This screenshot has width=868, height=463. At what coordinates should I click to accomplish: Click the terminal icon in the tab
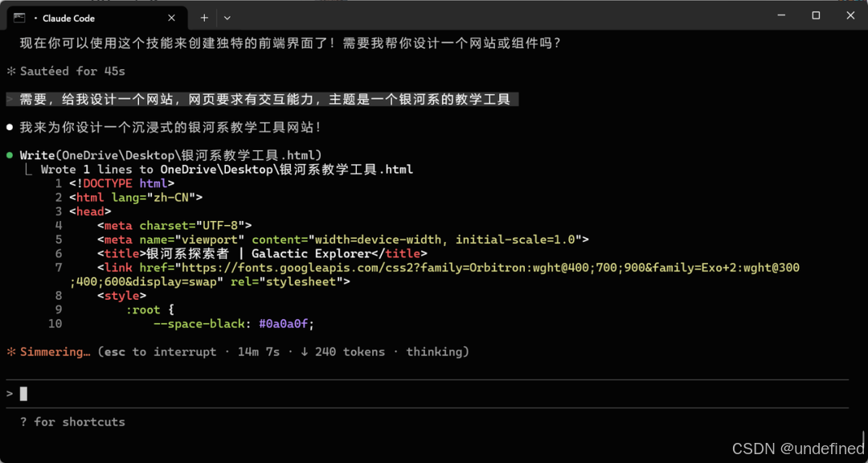(x=19, y=18)
